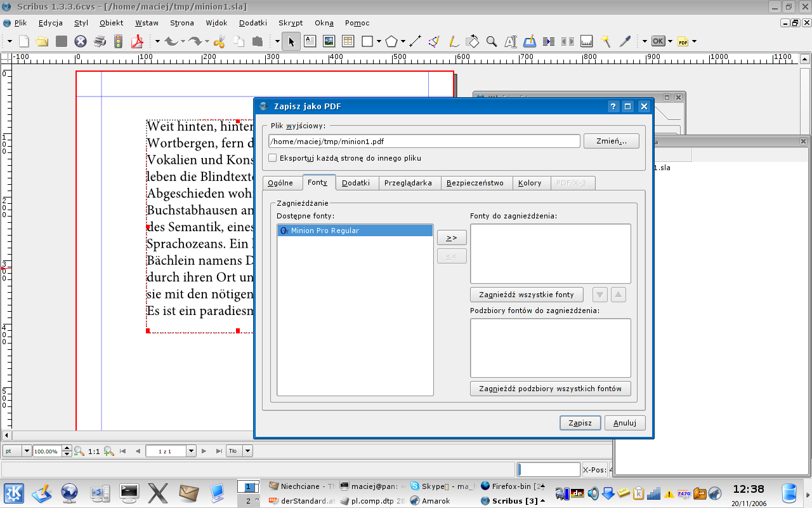This screenshot has height=508, width=812.
Task: Click the magnifier zoom tool
Action: point(491,42)
